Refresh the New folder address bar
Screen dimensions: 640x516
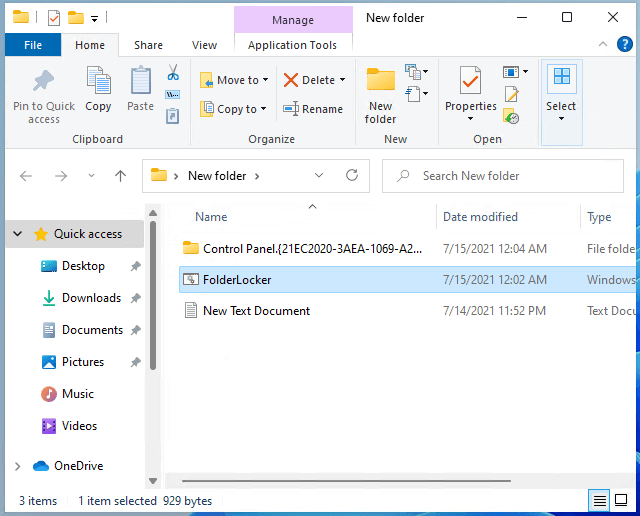(x=352, y=176)
